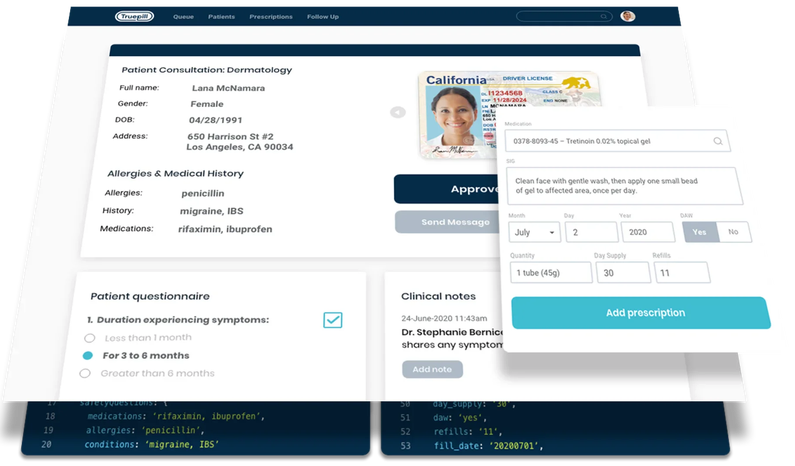Go to the Patients tab

point(222,17)
